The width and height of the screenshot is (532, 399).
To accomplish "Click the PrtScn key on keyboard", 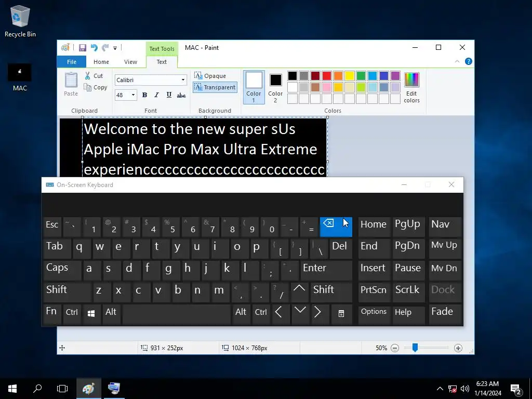I will [374, 292].
